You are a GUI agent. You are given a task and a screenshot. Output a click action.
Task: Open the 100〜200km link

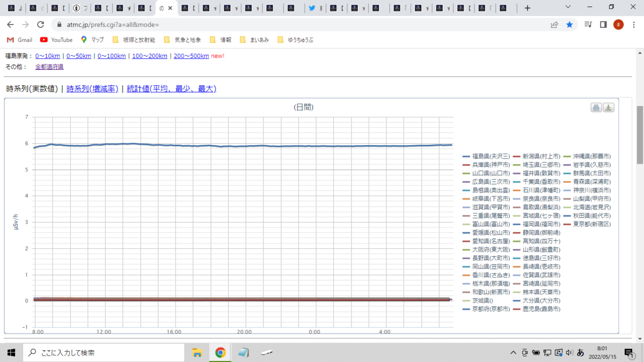click(150, 56)
